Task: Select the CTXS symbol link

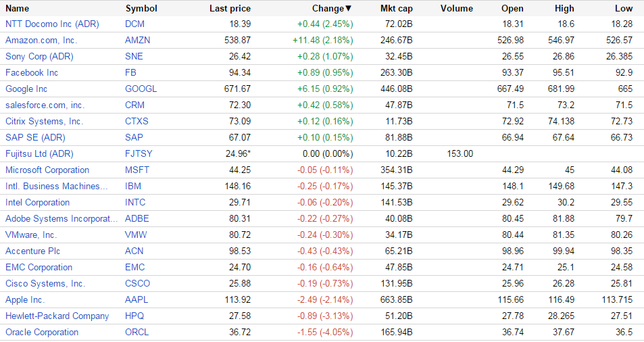Action: tap(137, 121)
